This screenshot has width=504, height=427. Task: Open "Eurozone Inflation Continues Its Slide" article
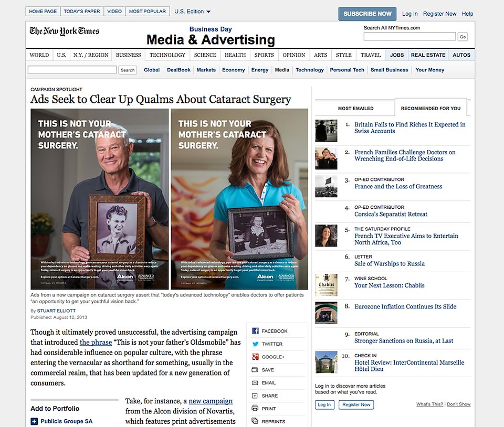[x=405, y=306]
